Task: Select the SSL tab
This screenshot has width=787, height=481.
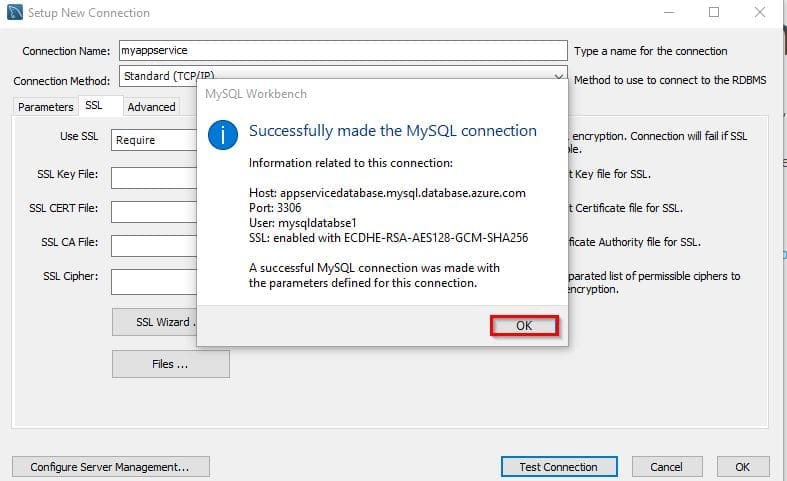Action: click(x=94, y=106)
